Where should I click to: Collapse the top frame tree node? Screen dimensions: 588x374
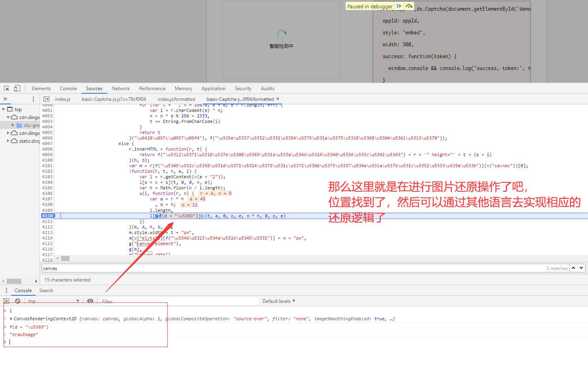click(x=4, y=109)
